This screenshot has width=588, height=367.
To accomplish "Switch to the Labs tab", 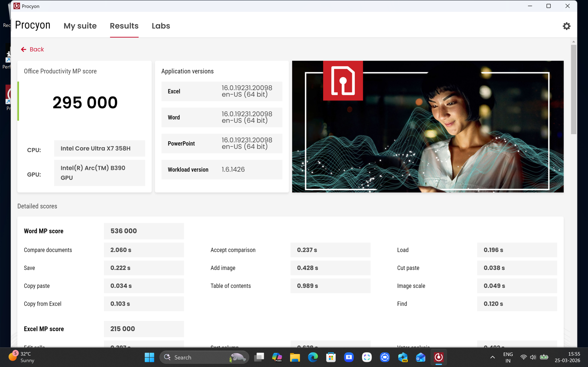I will pos(161,26).
